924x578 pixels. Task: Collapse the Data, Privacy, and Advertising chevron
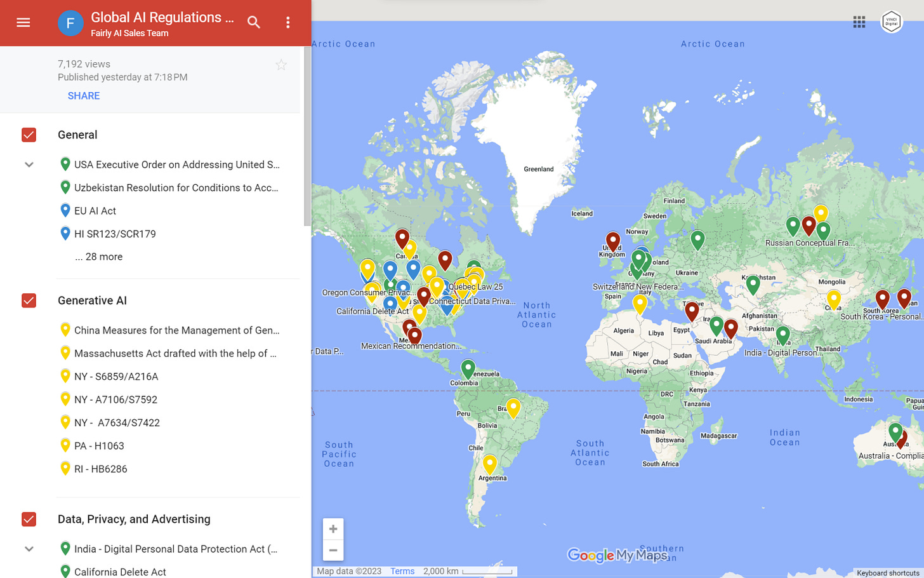click(29, 549)
